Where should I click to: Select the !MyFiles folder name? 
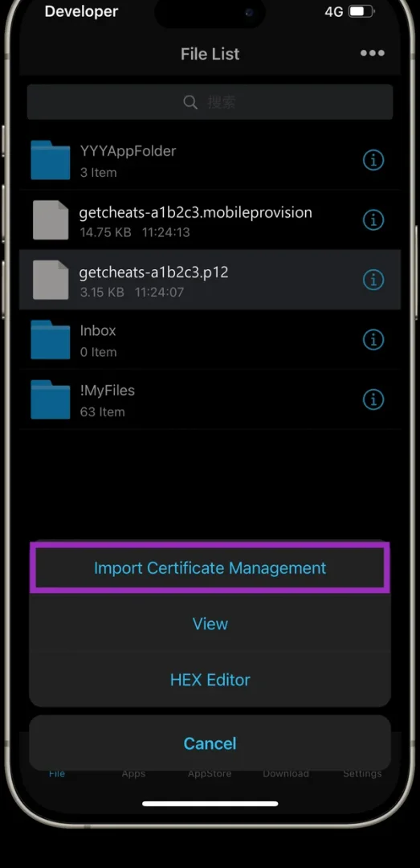[108, 391]
